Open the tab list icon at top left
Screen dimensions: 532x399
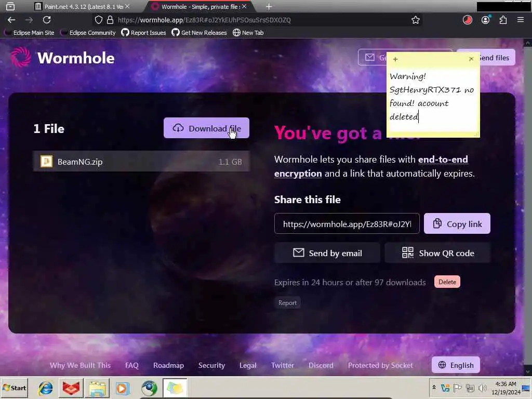pyautogui.click(x=10, y=6)
